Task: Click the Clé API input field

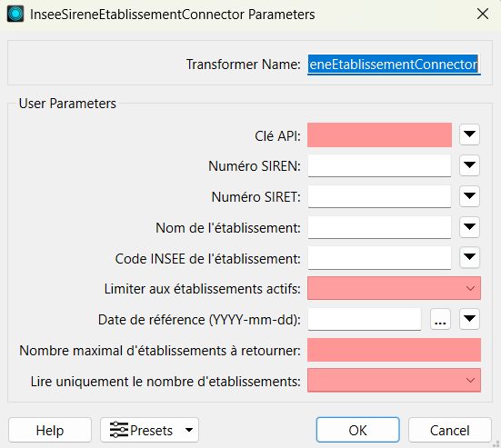Action: pyautogui.click(x=379, y=135)
